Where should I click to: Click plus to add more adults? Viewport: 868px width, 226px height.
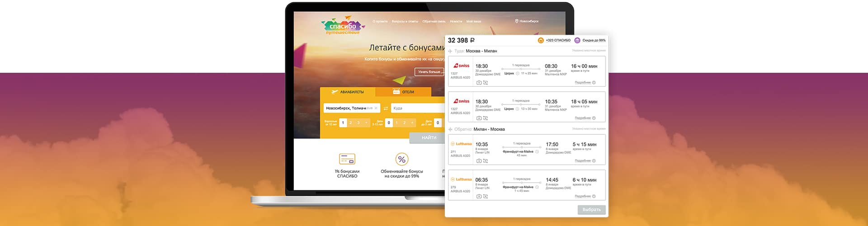point(367,122)
